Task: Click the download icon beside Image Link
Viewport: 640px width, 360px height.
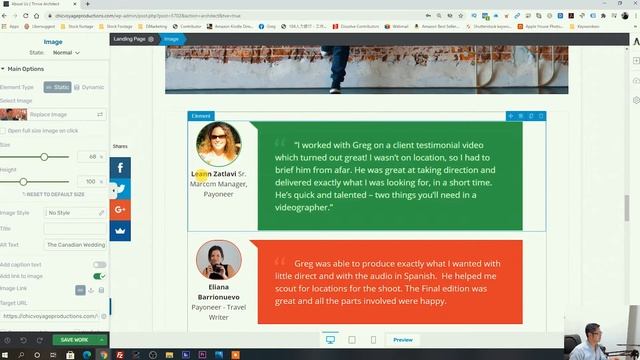Action: pyautogui.click(x=91, y=290)
